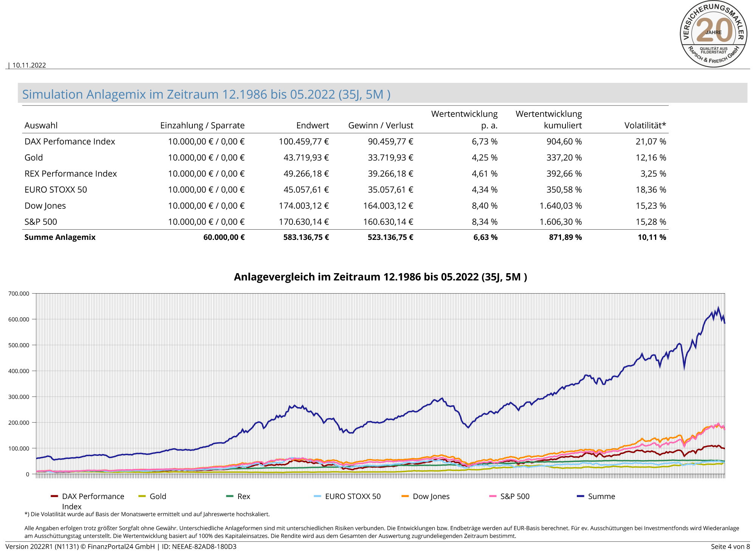Click total volatility 10,11 %
756x552 pixels.
tap(652, 237)
